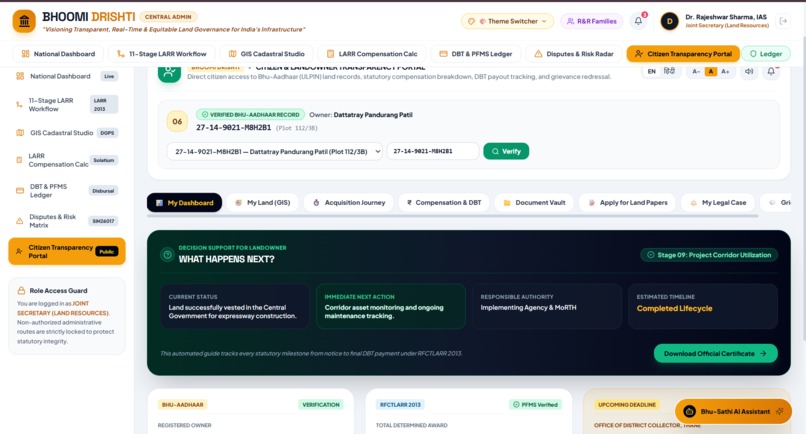The height and width of the screenshot is (434, 806).
Task: Click the owner name Dattatray Pandurang Patil
Action: [x=373, y=115]
